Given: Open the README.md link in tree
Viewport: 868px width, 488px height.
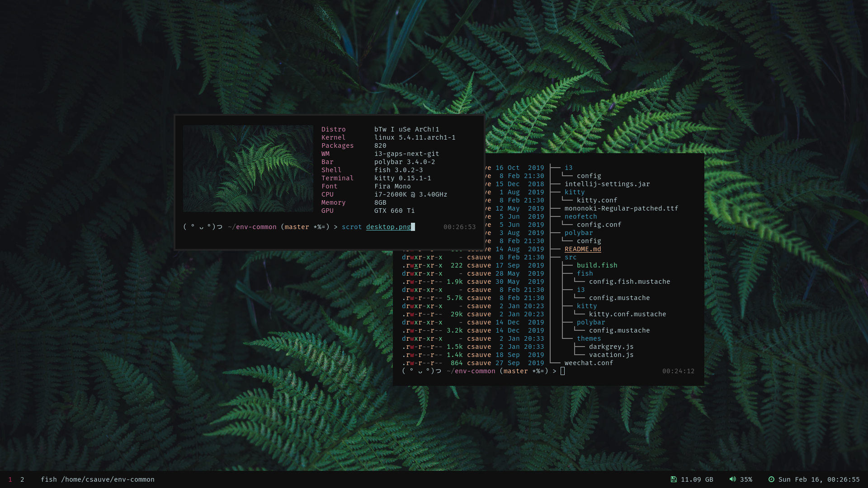Looking at the screenshot, I should coord(583,249).
